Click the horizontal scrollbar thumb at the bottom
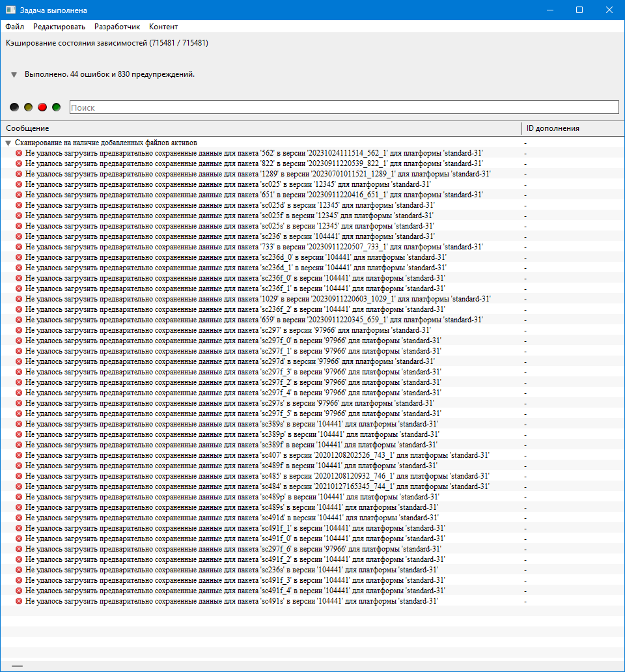Image resolution: width=625 pixels, height=672 pixels. [x=17, y=666]
